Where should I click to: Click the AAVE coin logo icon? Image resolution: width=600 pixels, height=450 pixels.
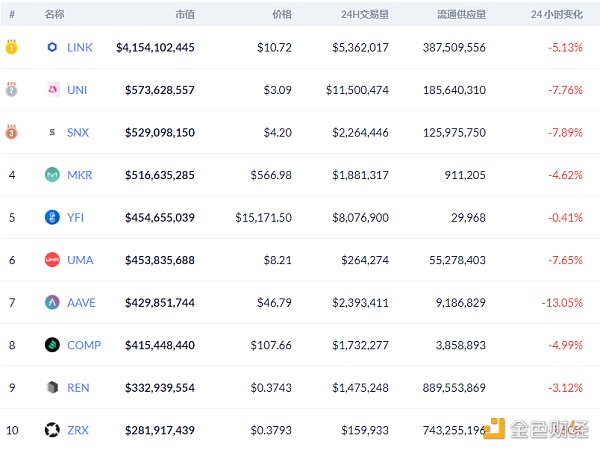pyautogui.click(x=53, y=302)
